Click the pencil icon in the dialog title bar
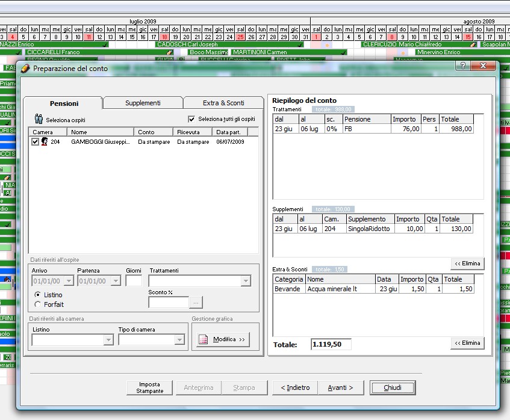Image resolution: width=510 pixels, height=420 pixels. (x=25, y=69)
